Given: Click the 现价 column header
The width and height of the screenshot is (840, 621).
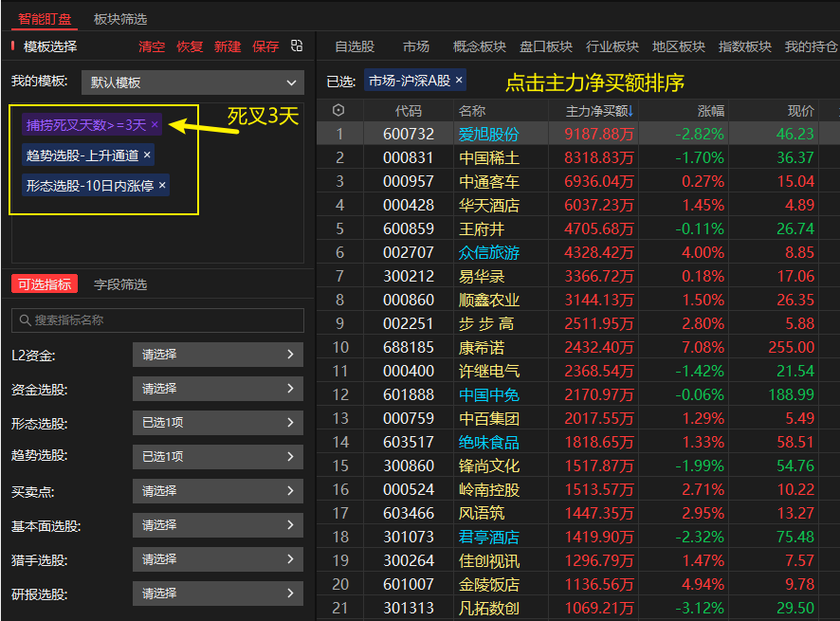Looking at the screenshot, I should coord(801,111).
